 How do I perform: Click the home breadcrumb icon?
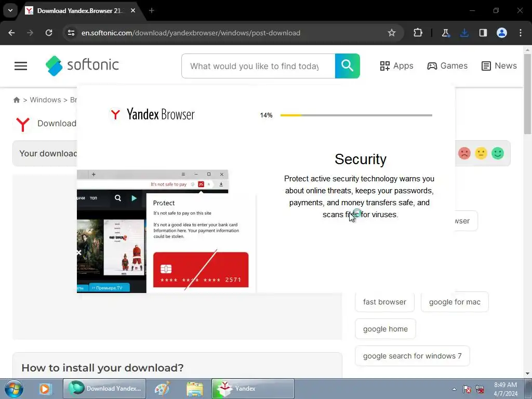[x=16, y=100]
